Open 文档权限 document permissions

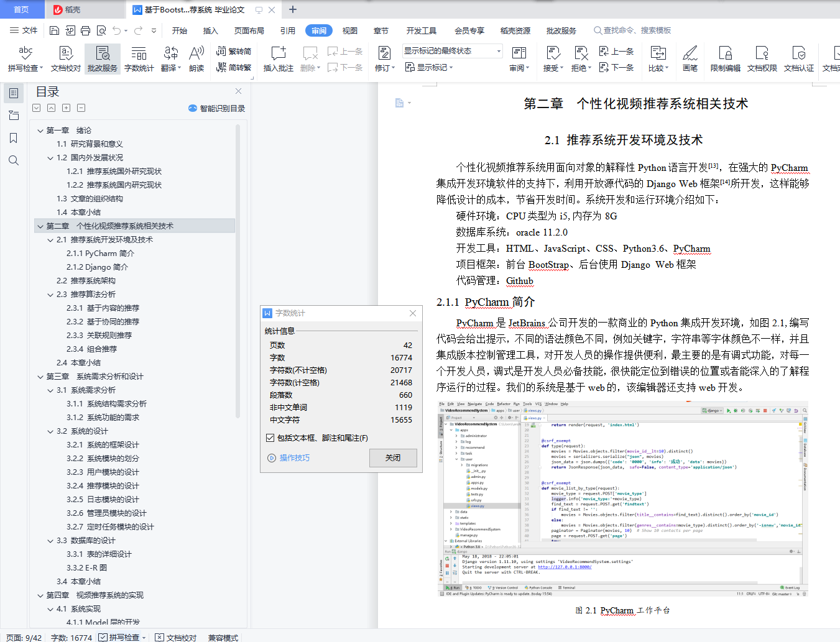(762, 59)
